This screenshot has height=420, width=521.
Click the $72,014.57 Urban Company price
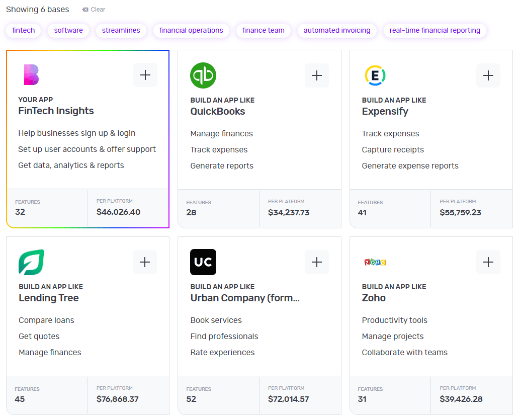[x=289, y=399]
